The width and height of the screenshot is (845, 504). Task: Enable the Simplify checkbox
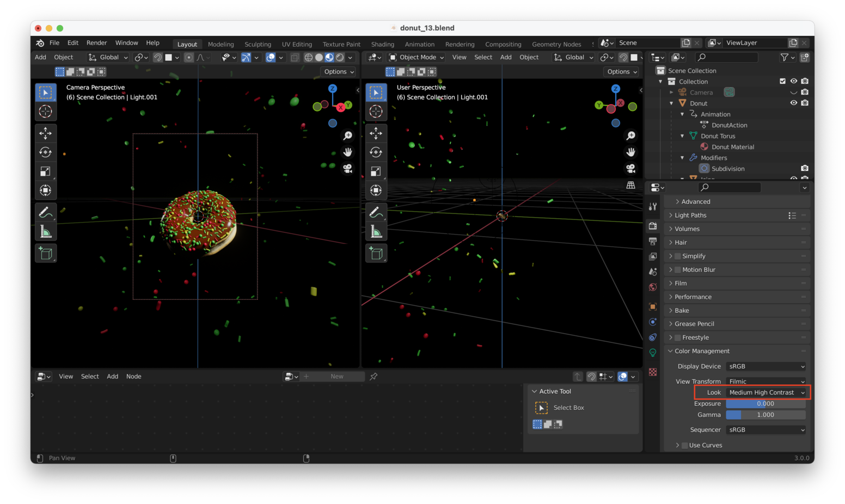tap(678, 256)
